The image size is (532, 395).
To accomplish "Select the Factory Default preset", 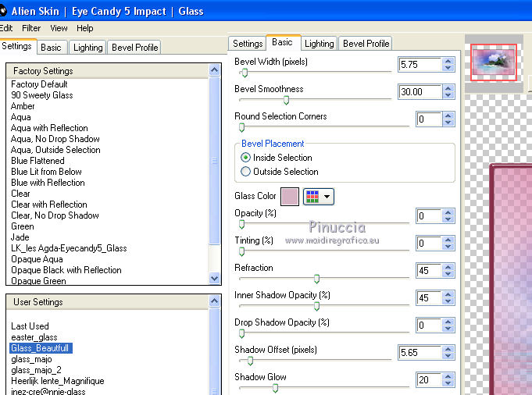I will click(x=39, y=84).
